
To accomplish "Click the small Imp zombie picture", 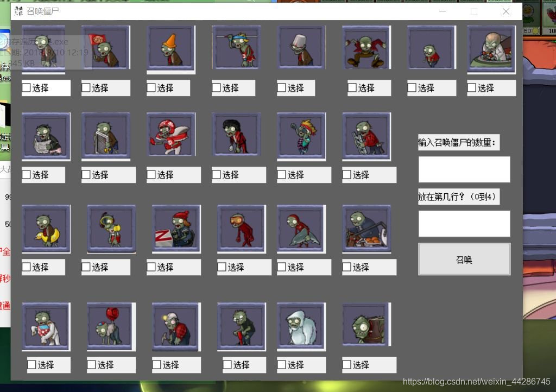I will [432, 47].
